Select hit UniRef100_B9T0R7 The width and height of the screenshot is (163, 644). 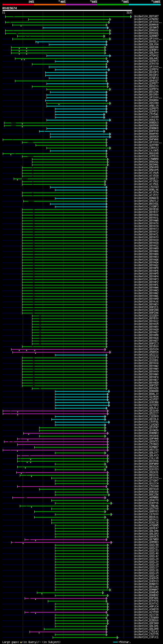[x=146, y=17]
